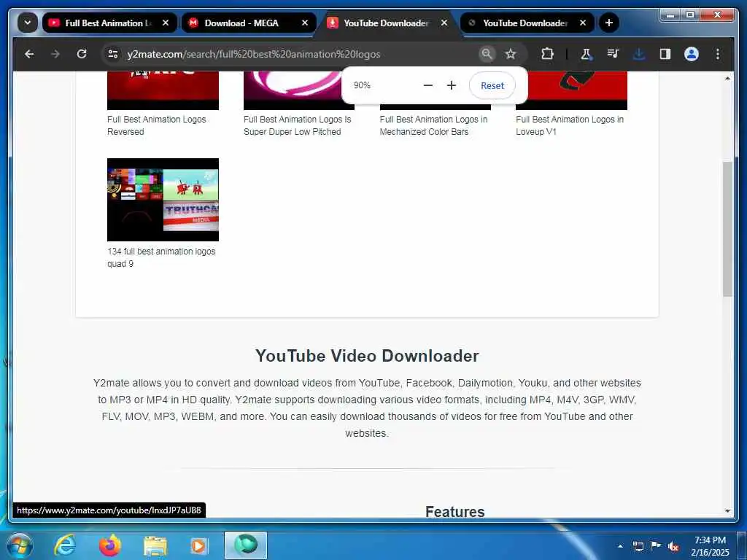This screenshot has width=747, height=560.
Task: Click 134 full best animation logos quad 9 title
Action: [x=161, y=257]
